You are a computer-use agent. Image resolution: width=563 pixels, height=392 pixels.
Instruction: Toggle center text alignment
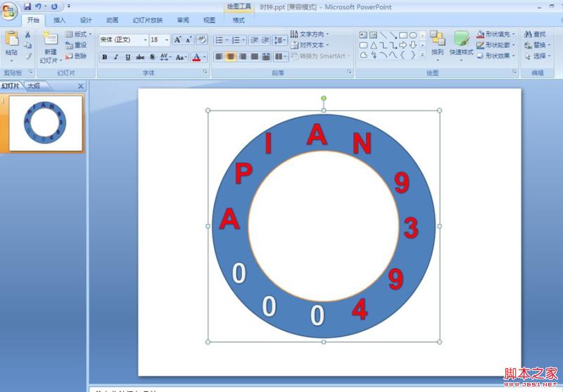(x=231, y=56)
